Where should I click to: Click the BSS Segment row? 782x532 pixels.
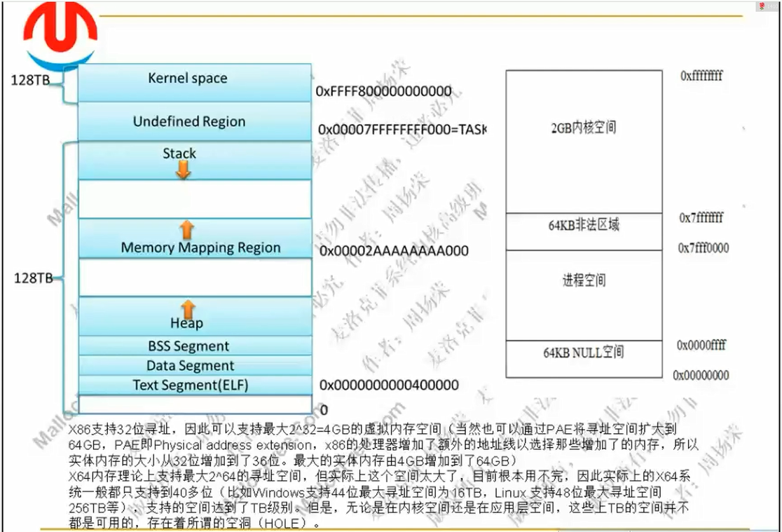[x=195, y=346]
